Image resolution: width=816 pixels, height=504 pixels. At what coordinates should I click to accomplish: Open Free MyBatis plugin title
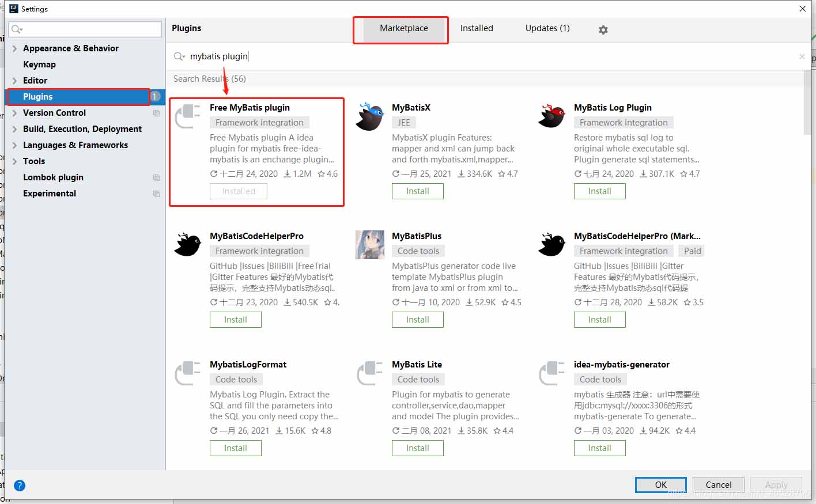coord(250,108)
